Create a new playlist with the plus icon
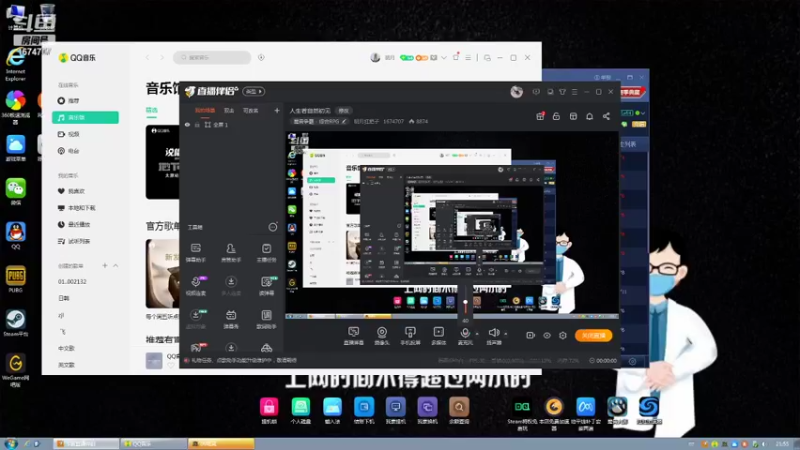Screen dimensions: 800x450 point(105,265)
